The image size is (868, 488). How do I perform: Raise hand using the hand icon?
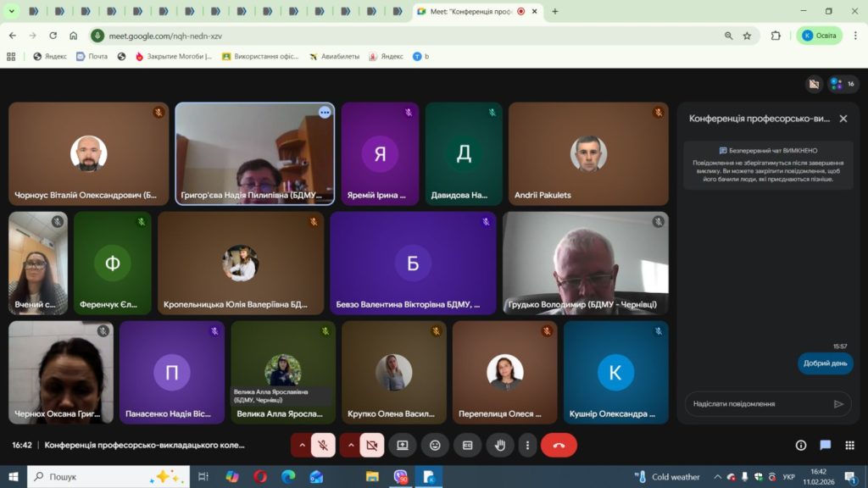pyautogui.click(x=500, y=445)
